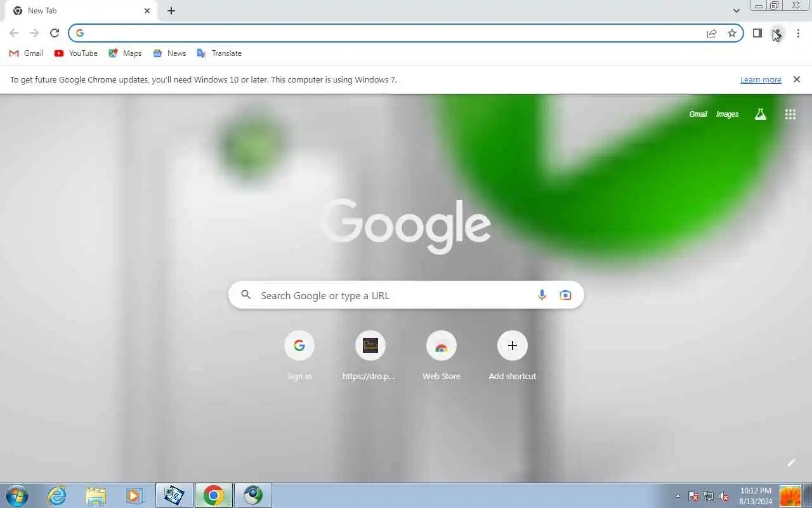Open the YouTube bookmark
The width and height of the screenshot is (812, 508).
[76, 53]
